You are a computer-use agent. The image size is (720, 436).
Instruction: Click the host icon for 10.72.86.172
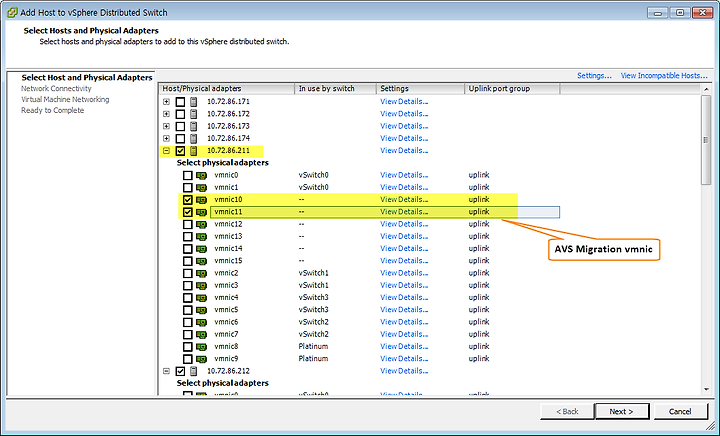[x=194, y=114]
